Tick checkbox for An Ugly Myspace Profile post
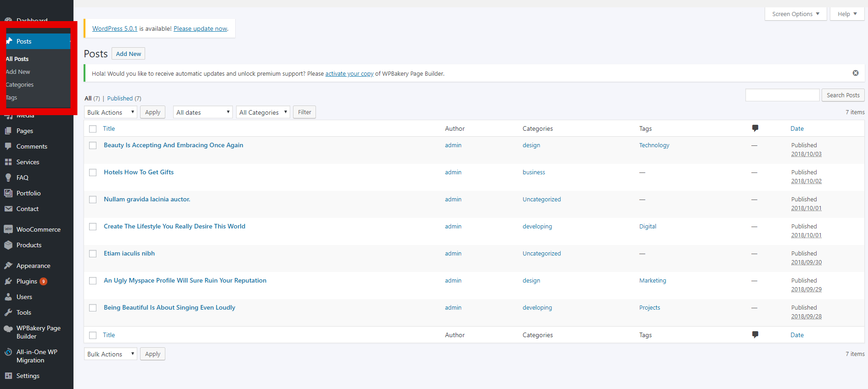Image resolution: width=868 pixels, height=389 pixels. pyautogui.click(x=93, y=281)
